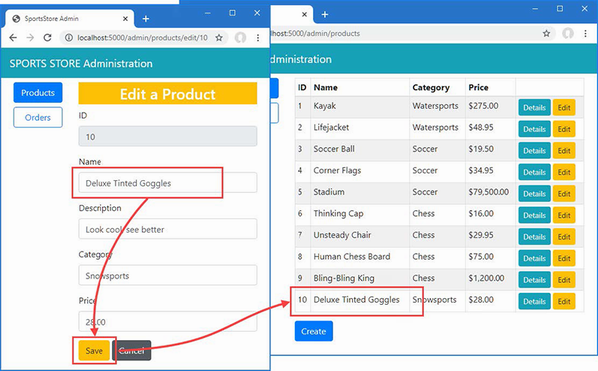598x371 pixels.
Task: Edit the Deluxe Tinted Goggles row
Action: 564,301
